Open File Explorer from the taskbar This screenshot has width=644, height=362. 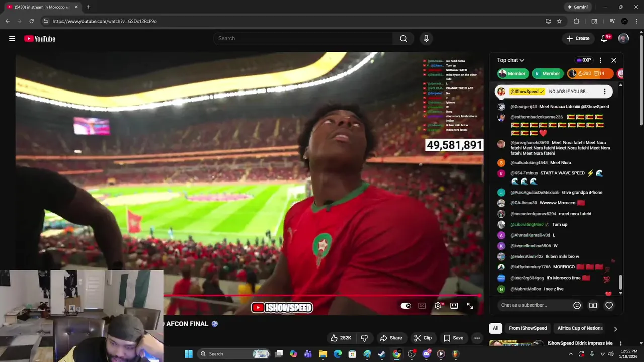(323, 354)
